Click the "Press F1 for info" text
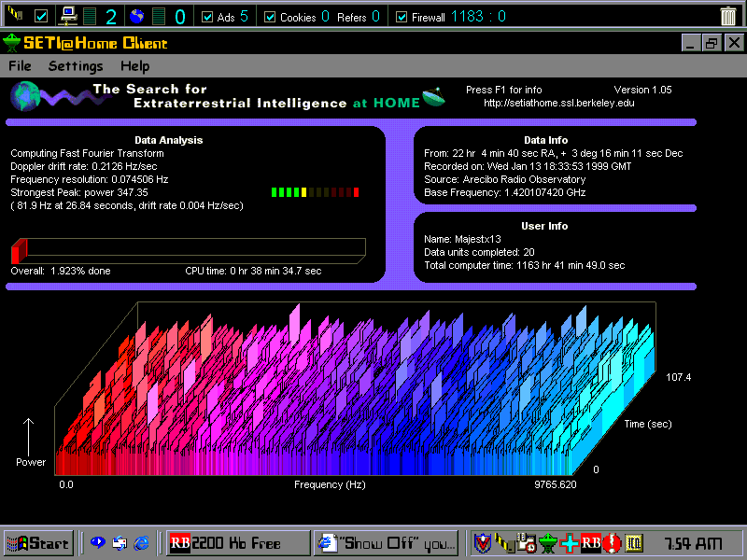Screen dimensions: 747x560 (504, 90)
